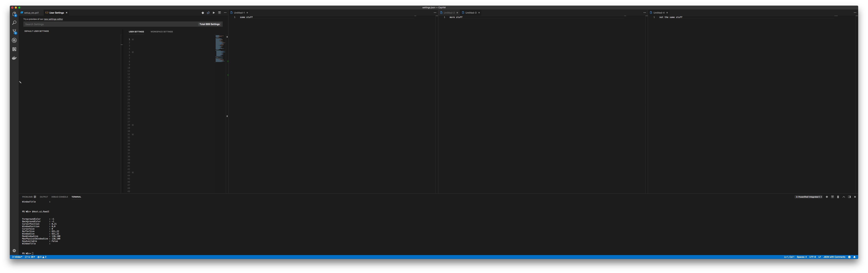Select the Untitled-3 editor tab
The image size is (868, 273).
[x=470, y=12]
